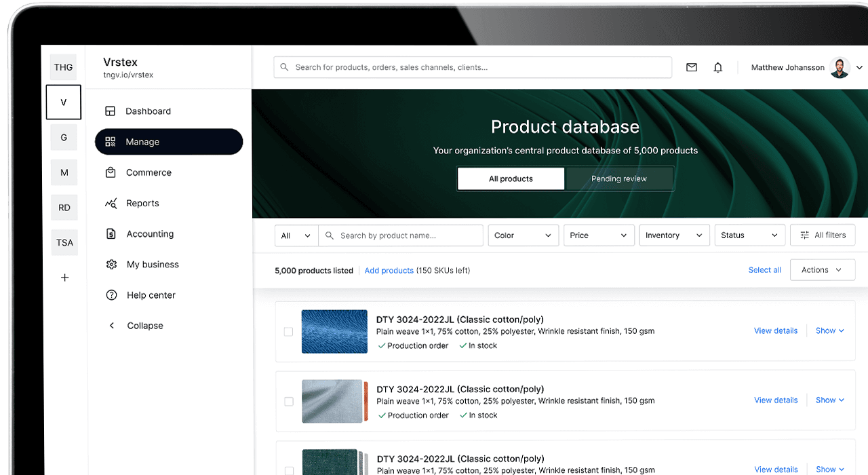
Task: Open the Actions dropdown
Action: [x=823, y=269]
